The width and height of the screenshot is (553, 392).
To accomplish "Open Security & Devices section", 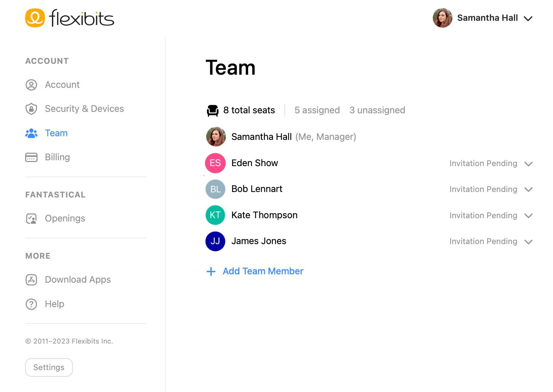I will 84,109.
